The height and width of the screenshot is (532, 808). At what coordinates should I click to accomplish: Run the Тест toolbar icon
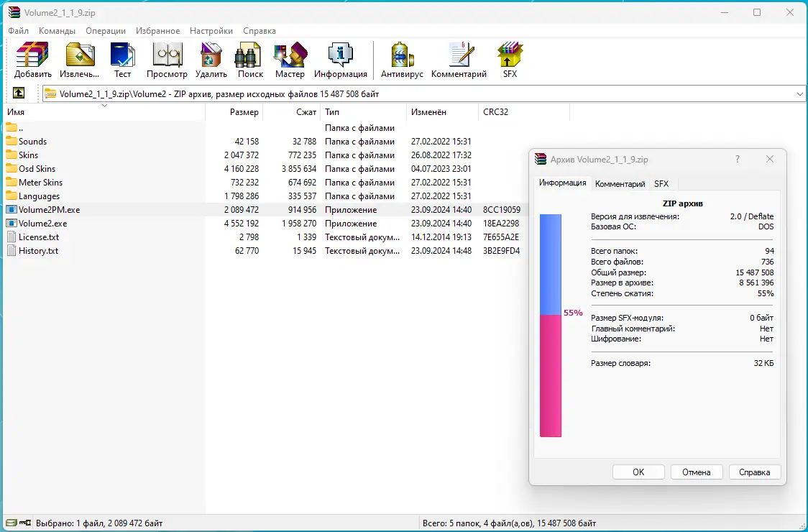pyautogui.click(x=123, y=55)
